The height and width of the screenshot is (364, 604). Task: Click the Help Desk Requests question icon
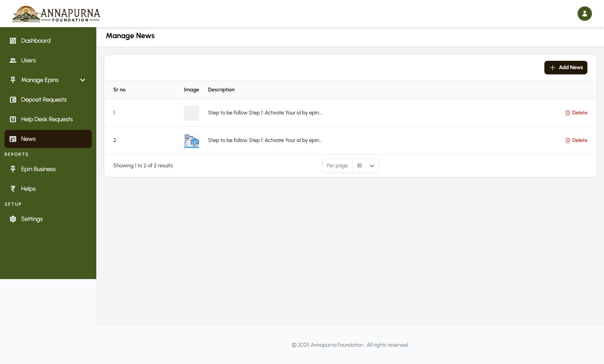tap(13, 119)
